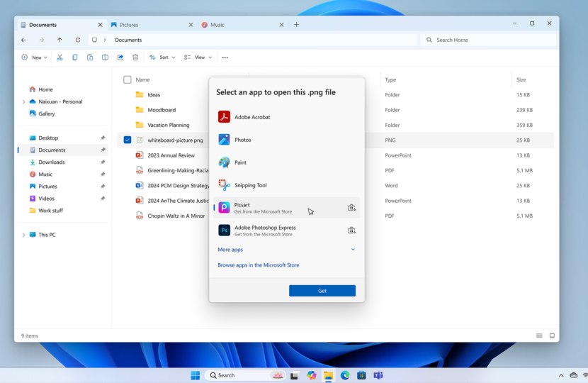Go back with the back arrow

tap(23, 40)
